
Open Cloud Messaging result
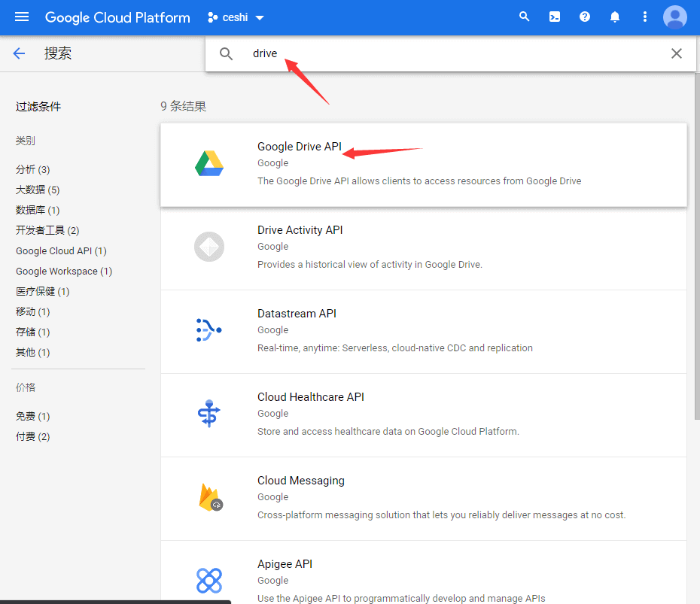click(300, 481)
